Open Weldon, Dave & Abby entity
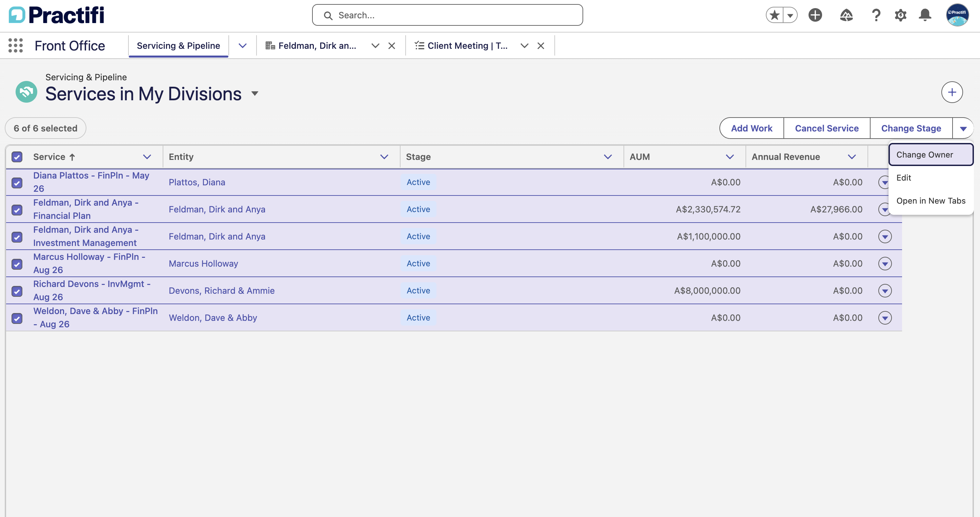The height and width of the screenshot is (517, 980). point(213,318)
